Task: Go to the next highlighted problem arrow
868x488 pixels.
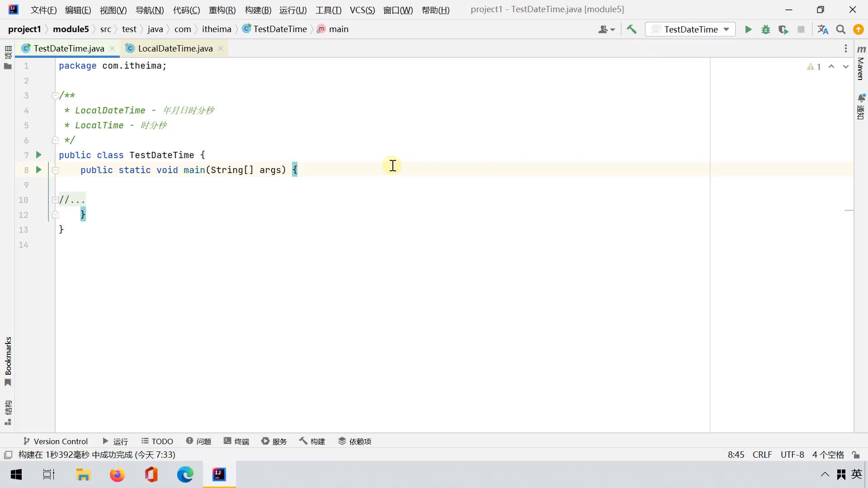Action: (x=846, y=66)
